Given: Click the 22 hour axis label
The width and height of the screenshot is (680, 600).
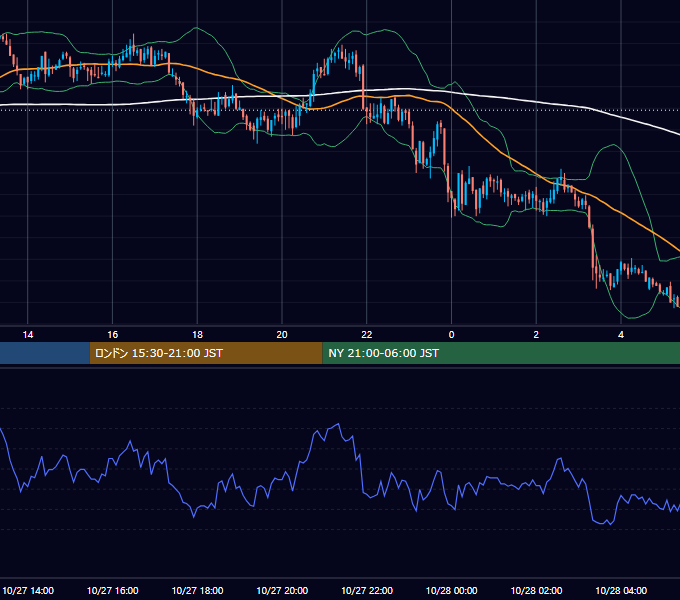Looking at the screenshot, I should point(367,335).
